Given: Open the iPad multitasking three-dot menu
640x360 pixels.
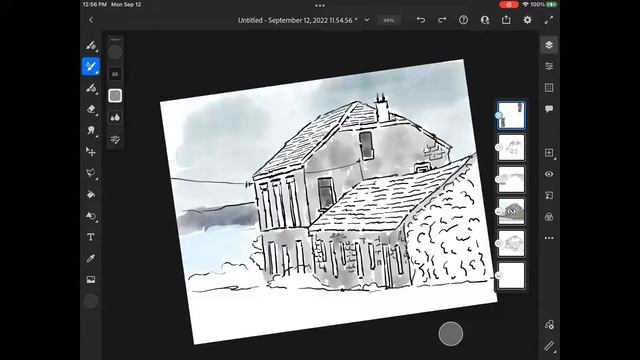Looking at the screenshot, I should coord(320,6).
